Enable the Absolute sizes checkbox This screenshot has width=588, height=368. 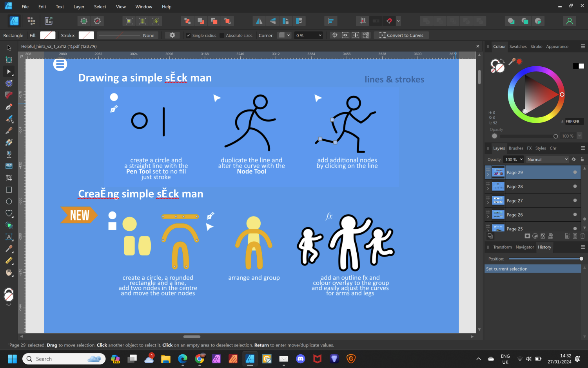[x=222, y=35]
